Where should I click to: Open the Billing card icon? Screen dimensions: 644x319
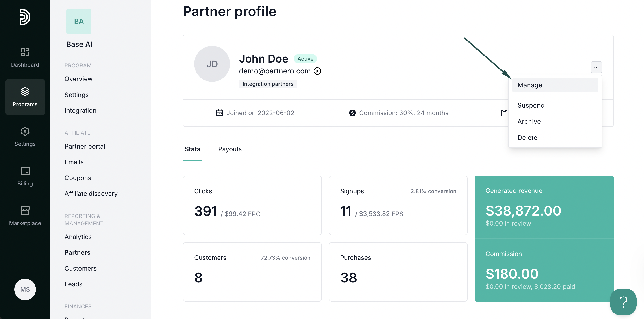click(x=25, y=171)
